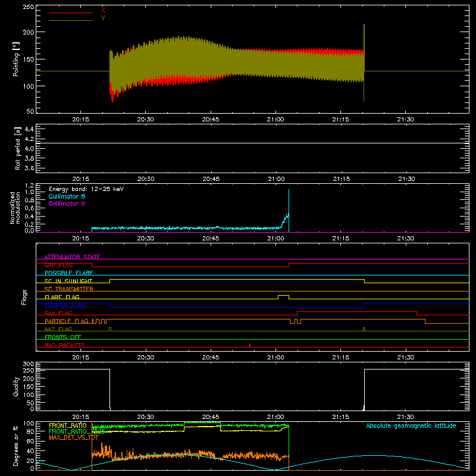The image size is (476, 476).
Task: Select the Pointing axis title
Action: pos(16,59)
